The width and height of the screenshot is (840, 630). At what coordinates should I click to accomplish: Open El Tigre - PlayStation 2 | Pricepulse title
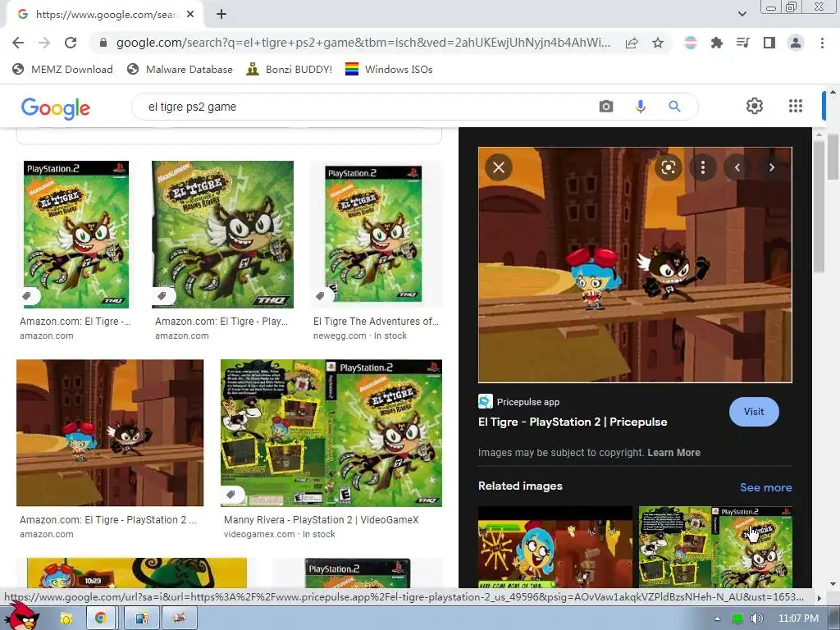pos(573,422)
